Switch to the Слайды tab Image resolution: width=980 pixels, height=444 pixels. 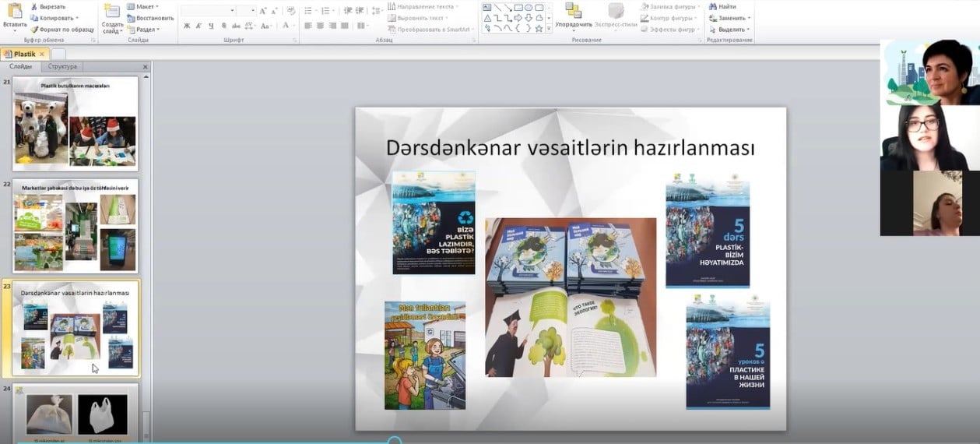coord(20,67)
